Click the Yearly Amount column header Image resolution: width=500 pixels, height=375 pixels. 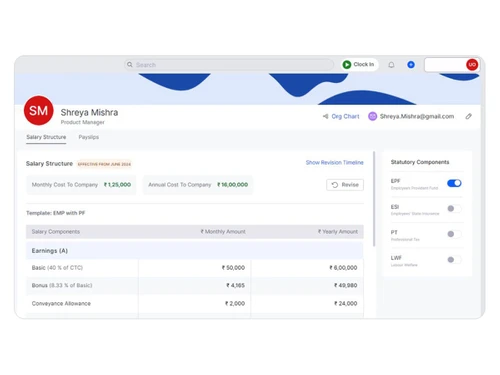click(338, 232)
